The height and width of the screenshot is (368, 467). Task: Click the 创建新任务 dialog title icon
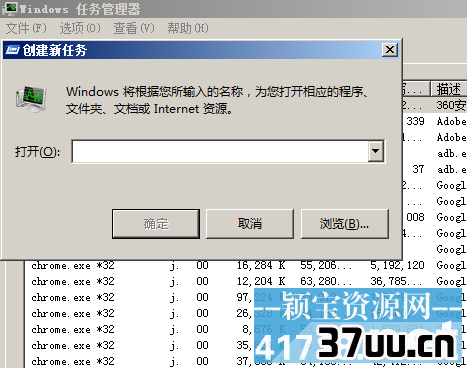pos(12,50)
